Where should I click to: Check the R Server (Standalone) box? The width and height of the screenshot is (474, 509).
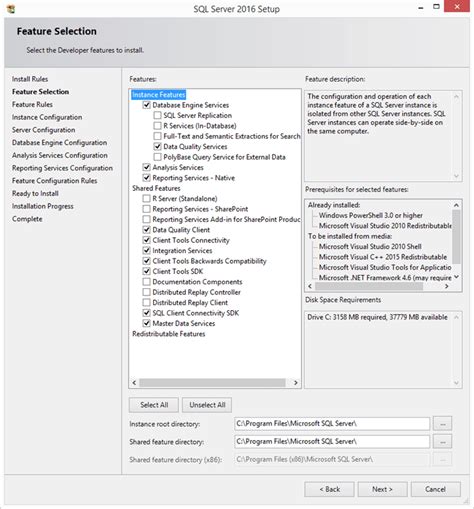(x=146, y=199)
